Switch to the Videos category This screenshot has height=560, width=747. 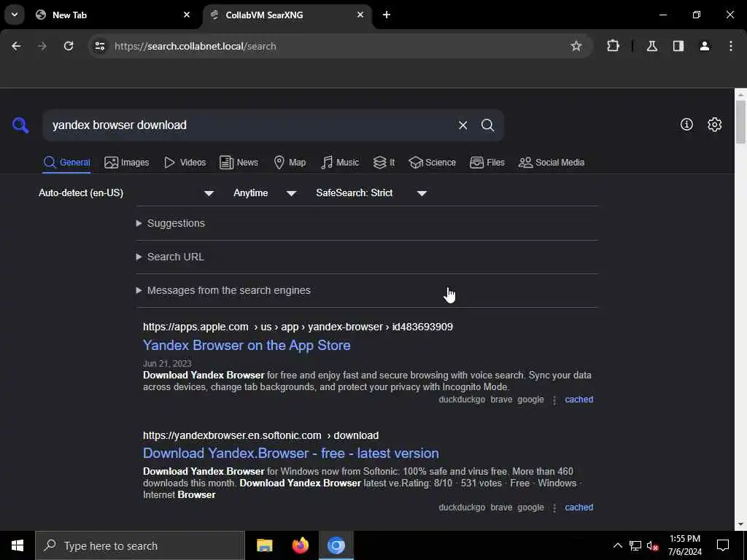coord(185,163)
